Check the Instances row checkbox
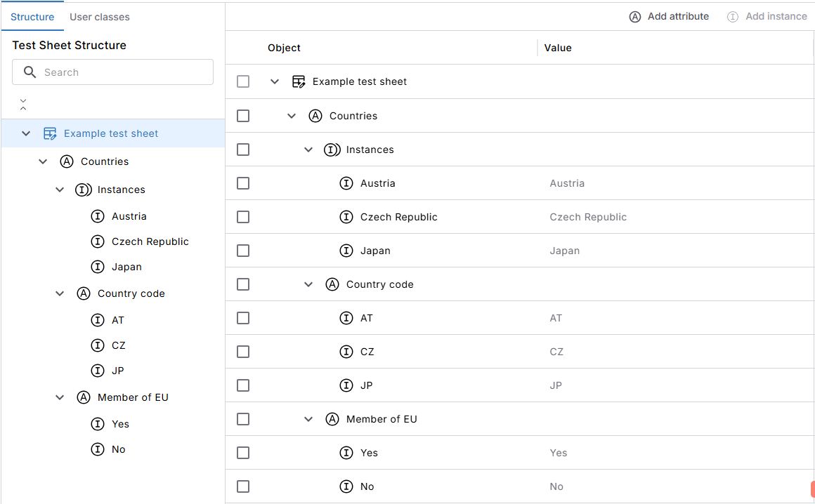 click(x=242, y=150)
